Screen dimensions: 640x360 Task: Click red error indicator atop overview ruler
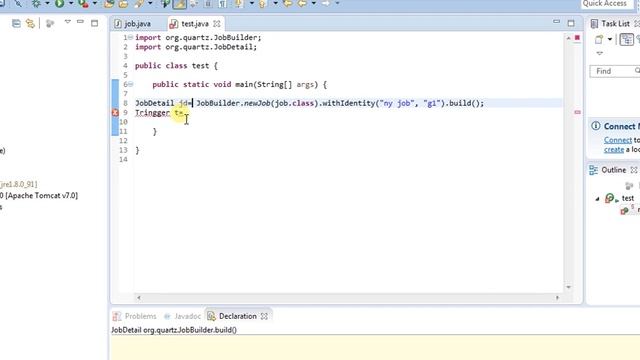(577, 38)
